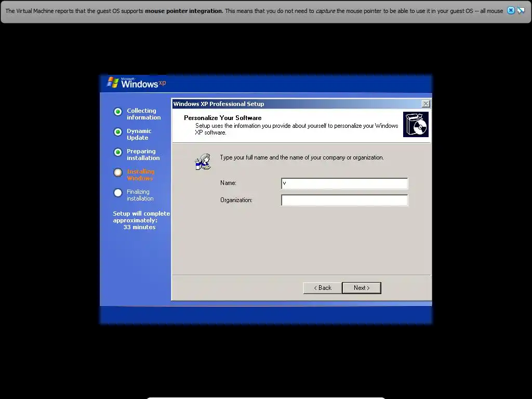Click the 'Name:' label
Screen dimensions: 532x399
point(228,183)
